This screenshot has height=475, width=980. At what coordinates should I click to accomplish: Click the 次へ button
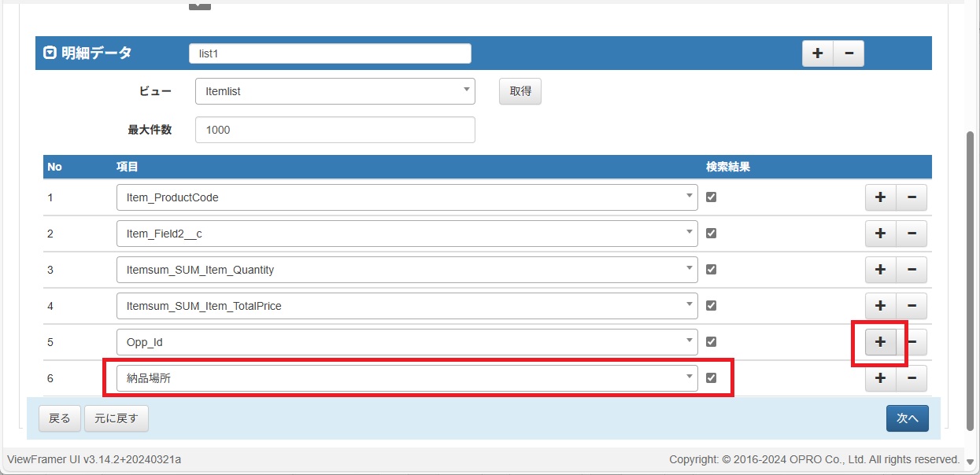(907, 418)
